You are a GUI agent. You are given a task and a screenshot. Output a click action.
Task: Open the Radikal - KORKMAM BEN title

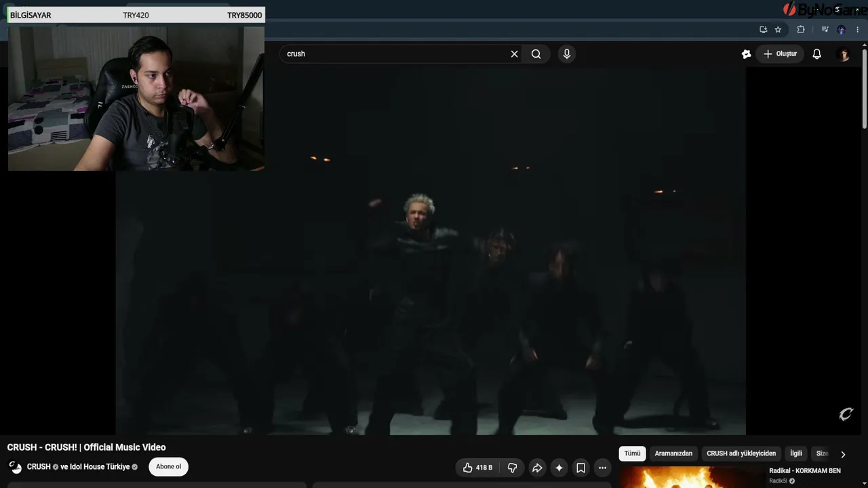click(x=805, y=471)
